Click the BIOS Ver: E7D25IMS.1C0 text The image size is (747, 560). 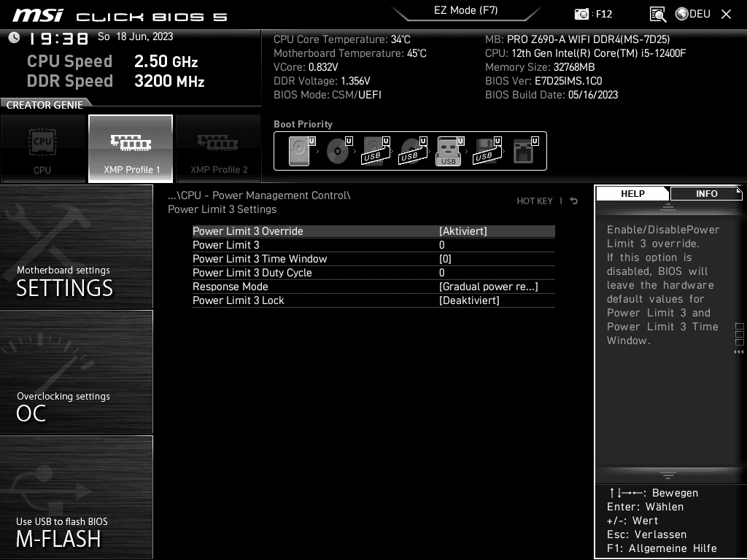[543, 80]
